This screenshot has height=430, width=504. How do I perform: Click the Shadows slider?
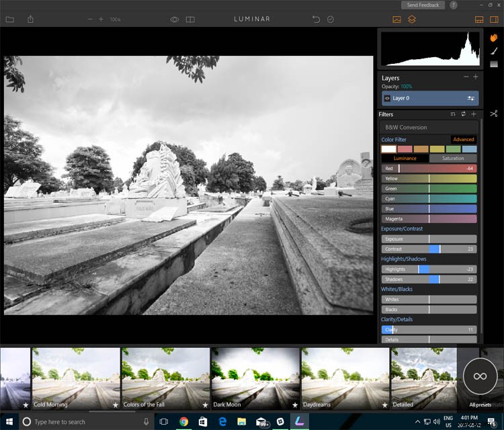pos(429,279)
